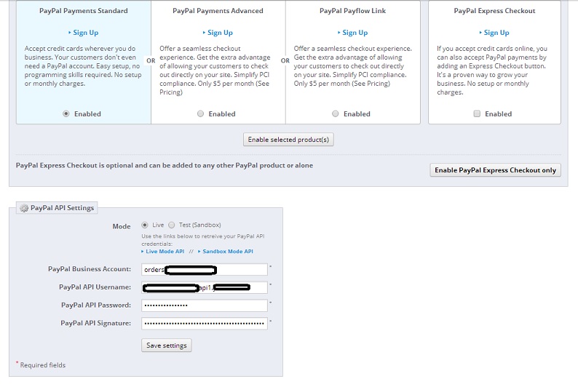578x392 pixels.
Task: Open the Live Mode API link
Action: (x=163, y=251)
